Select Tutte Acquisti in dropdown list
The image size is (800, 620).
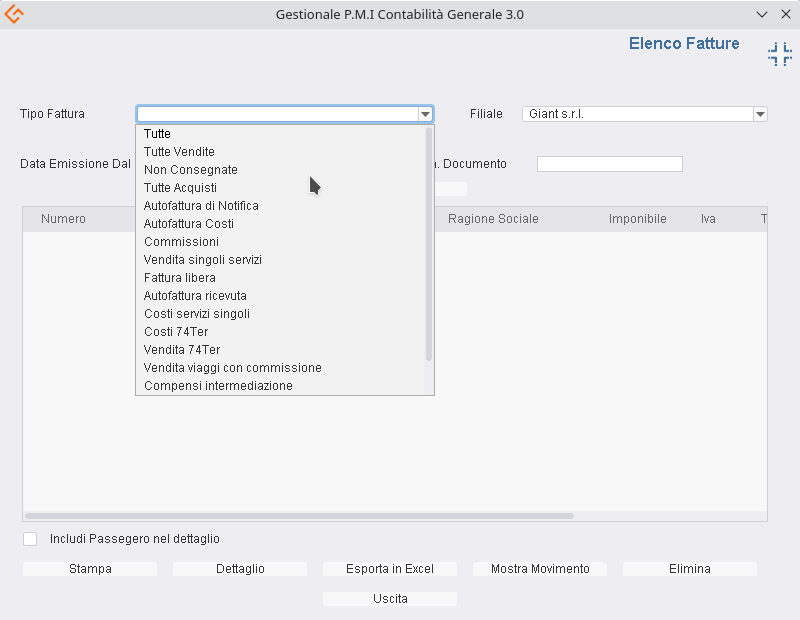pos(180,188)
